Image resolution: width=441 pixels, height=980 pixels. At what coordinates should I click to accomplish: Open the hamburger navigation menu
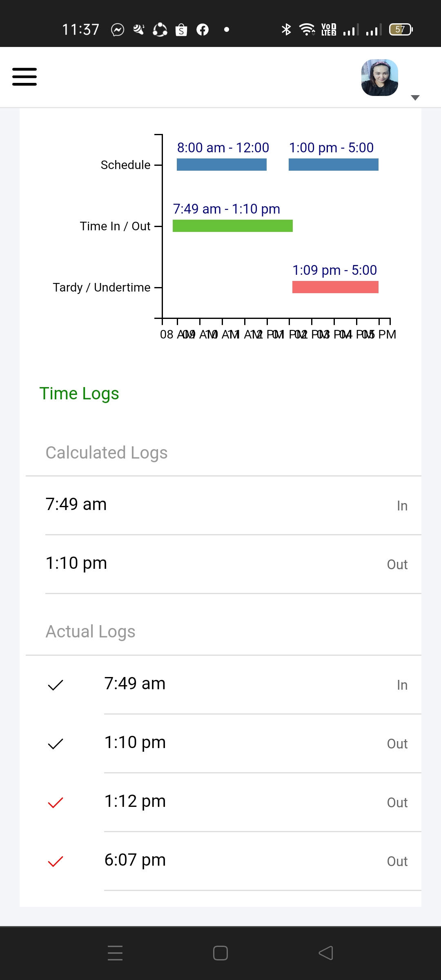pyautogui.click(x=24, y=77)
